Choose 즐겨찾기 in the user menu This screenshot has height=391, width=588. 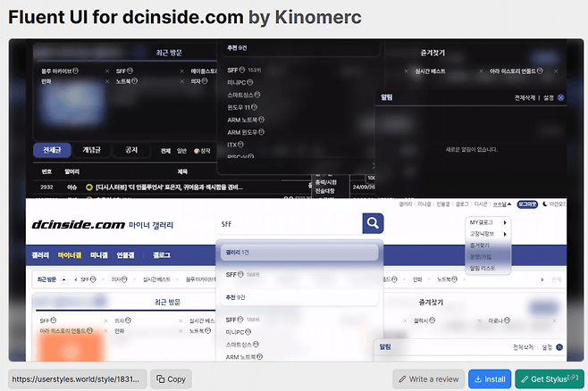(480, 245)
